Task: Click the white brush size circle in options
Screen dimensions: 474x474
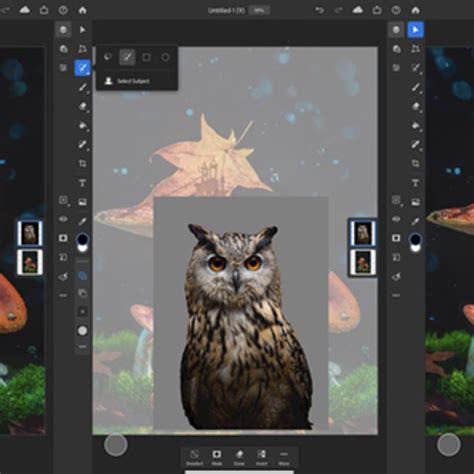Action: (82, 330)
